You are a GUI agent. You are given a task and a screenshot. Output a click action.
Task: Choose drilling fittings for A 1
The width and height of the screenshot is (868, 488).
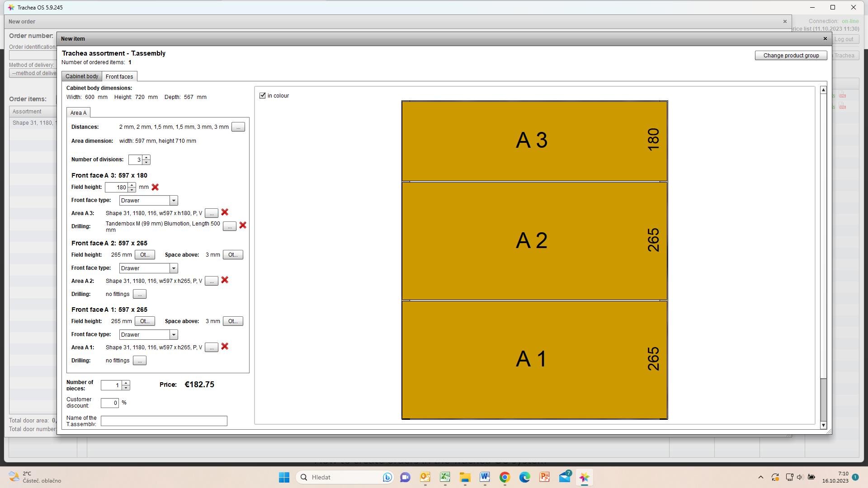click(140, 361)
